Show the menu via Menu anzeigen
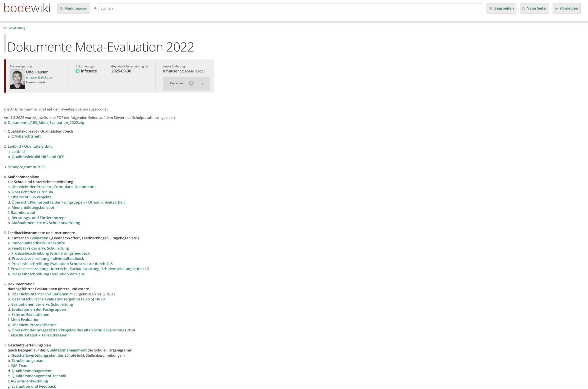 click(x=74, y=8)
